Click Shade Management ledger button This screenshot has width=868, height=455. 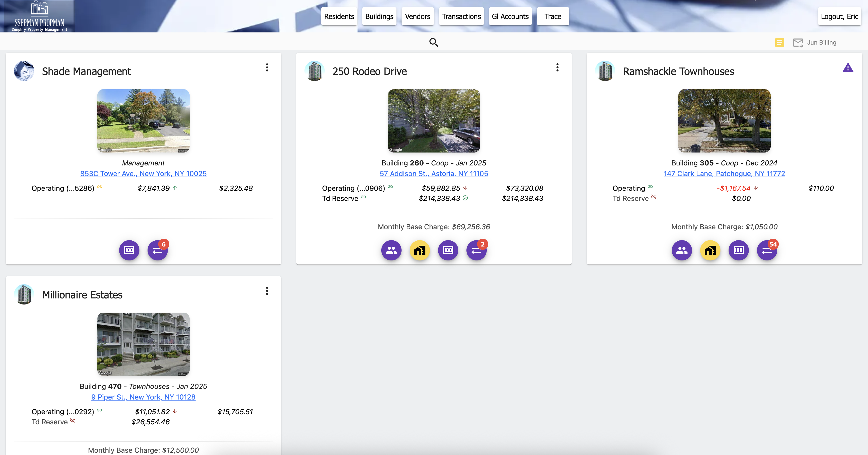pyautogui.click(x=129, y=250)
